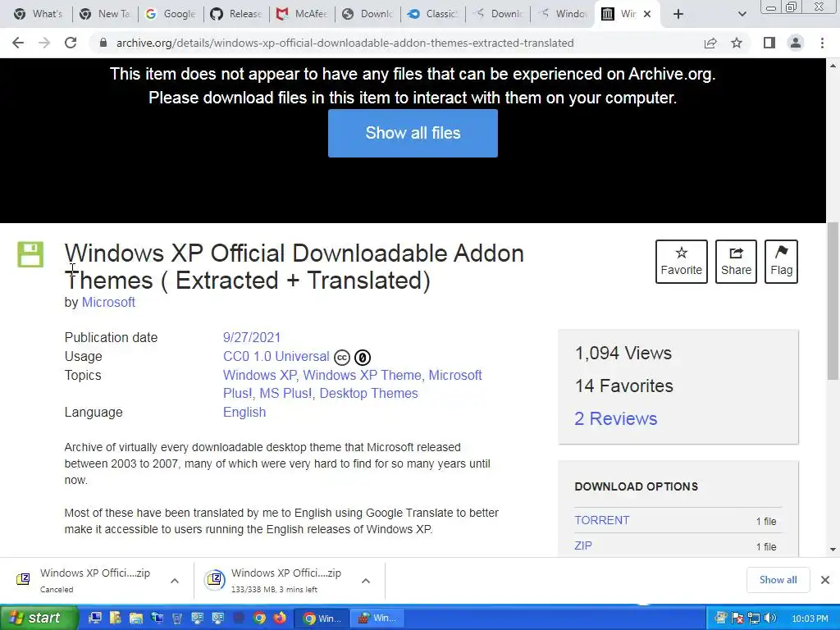Click the downloading zip file icon
This screenshot has width=840, height=630.
coord(215,579)
